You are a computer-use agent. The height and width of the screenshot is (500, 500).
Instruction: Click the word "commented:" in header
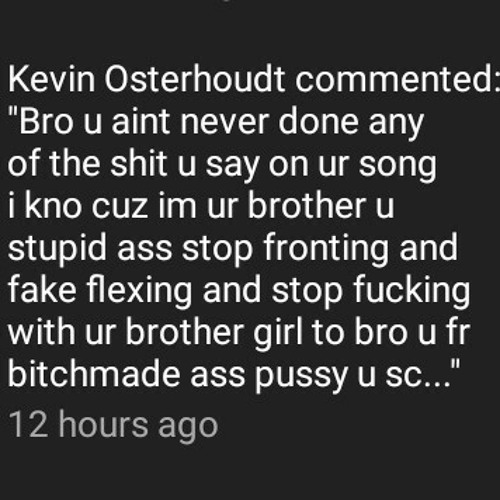398,80
